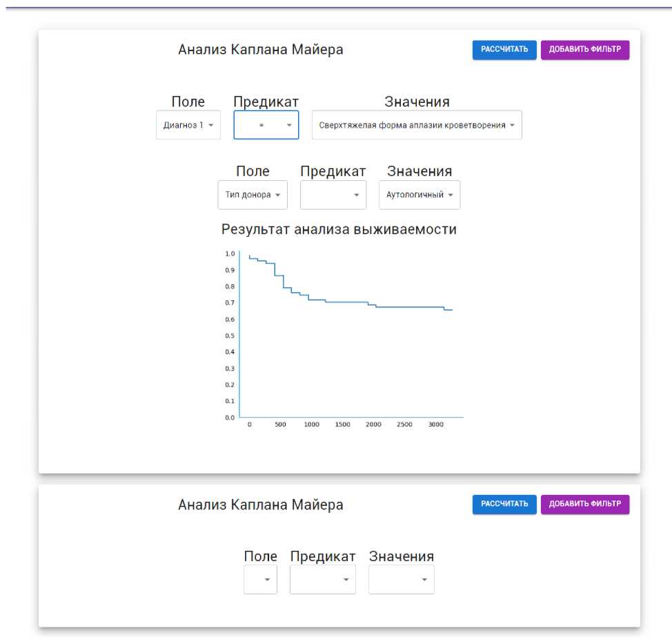This screenshot has height=644, width=672.
Task: Click the first Анализ Каплана Майера title
Action: [260, 50]
